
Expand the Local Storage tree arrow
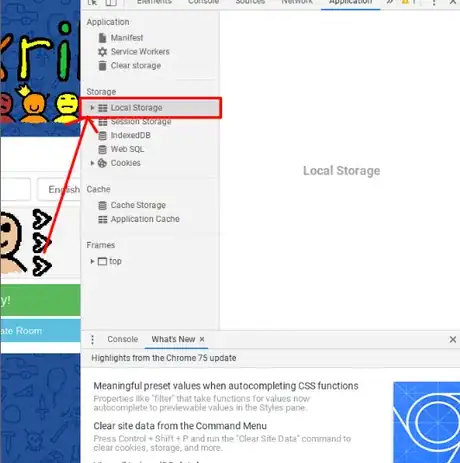[x=92, y=108]
